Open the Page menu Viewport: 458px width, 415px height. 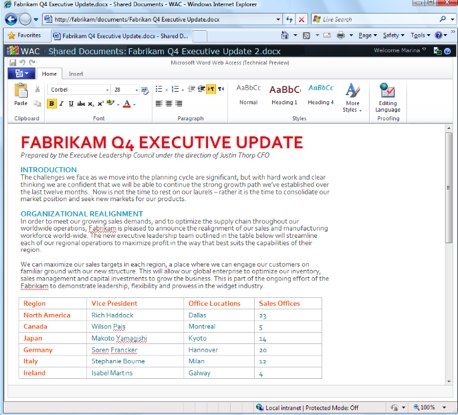[368, 35]
